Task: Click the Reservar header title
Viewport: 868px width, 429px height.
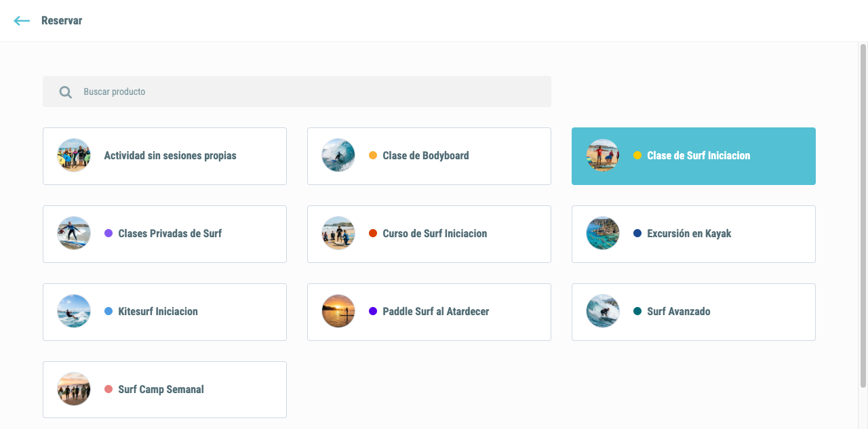Action: point(62,20)
